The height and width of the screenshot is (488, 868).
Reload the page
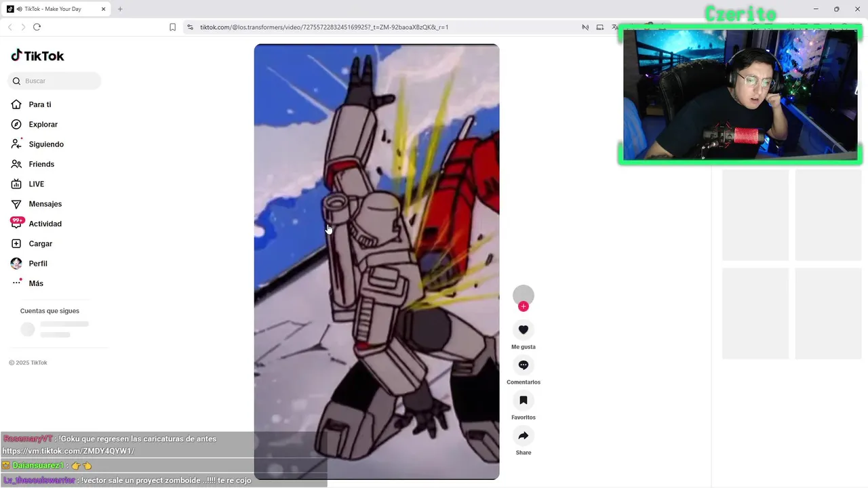(x=37, y=27)
